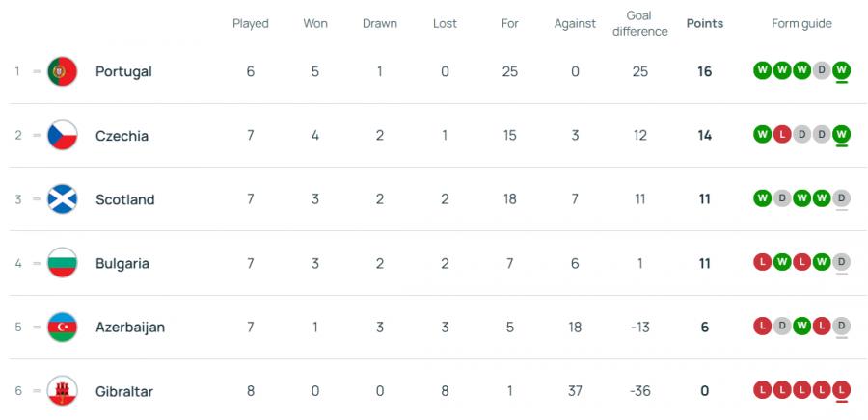Click Bulgaria's first loss form badge
Viewport: 868px width, 420px height.
(762, 262)
